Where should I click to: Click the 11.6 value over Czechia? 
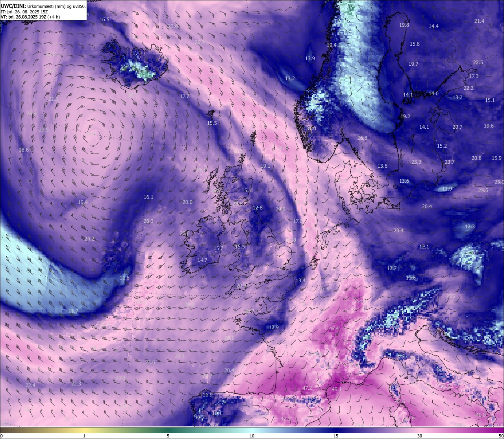(x=411, y=278)
